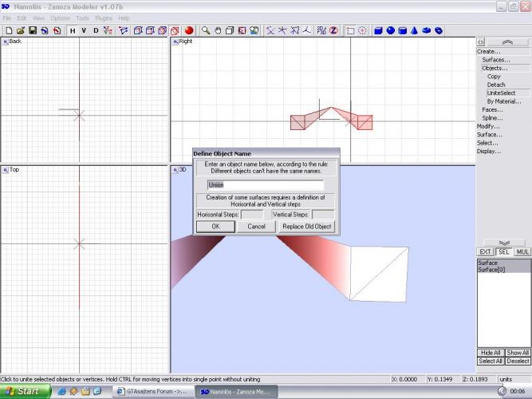
Task: Create a cone primitive from toolbar
Action: click(414, 30)
